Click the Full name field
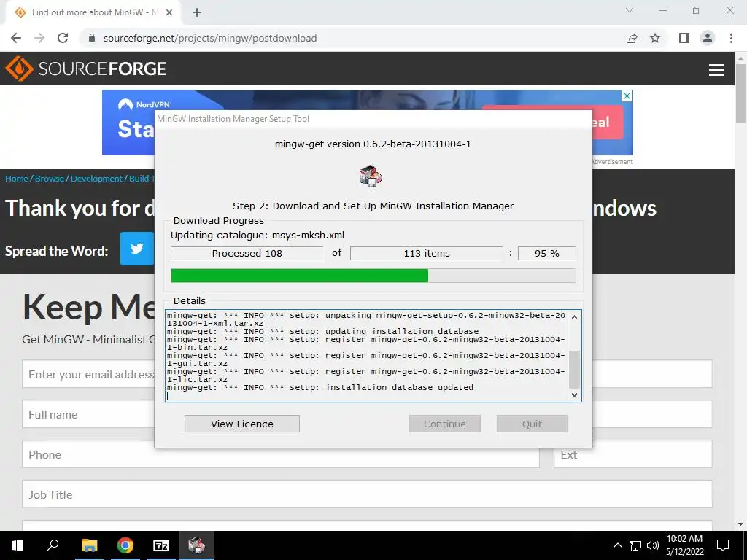747x560 pixels. [x=88, y=414]
